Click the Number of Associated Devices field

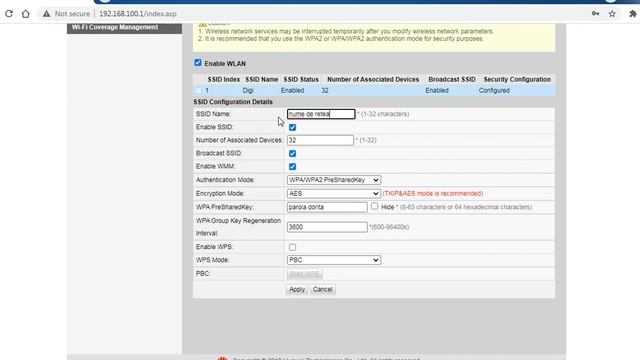pyautogui.click(x=320, y=140)
